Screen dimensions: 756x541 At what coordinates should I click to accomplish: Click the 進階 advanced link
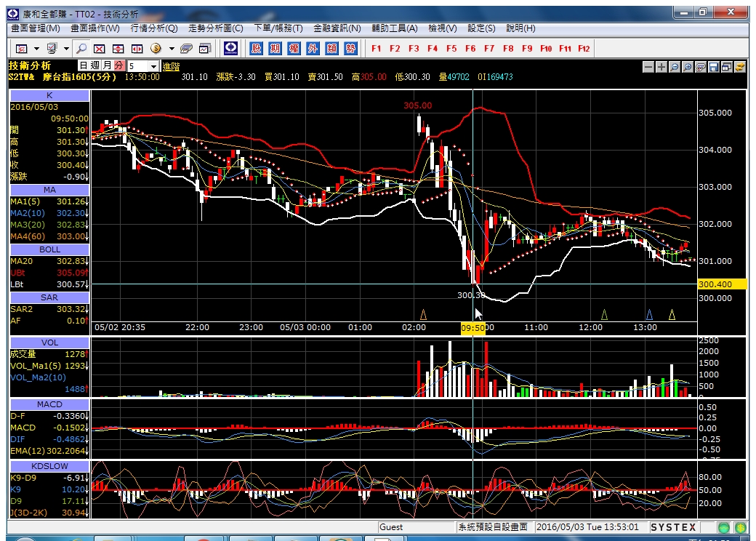click(171, 67)
